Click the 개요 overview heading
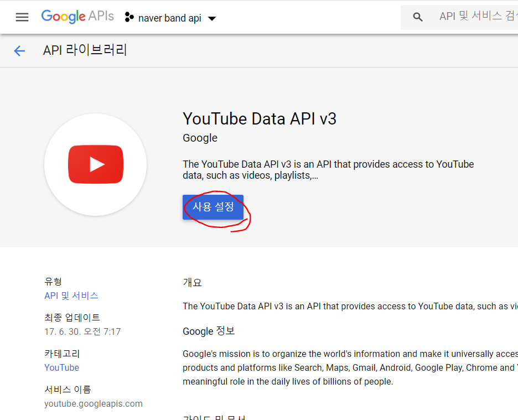The width and height of the screenshot is (518, 420). coord(192,283)
